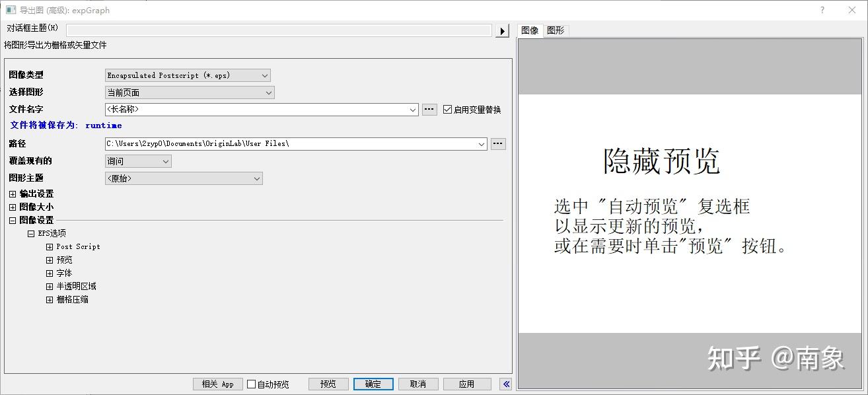Expand the 输出设置 section
The image size is (868, 395).
pyautogui.click(x=13, y=194)
